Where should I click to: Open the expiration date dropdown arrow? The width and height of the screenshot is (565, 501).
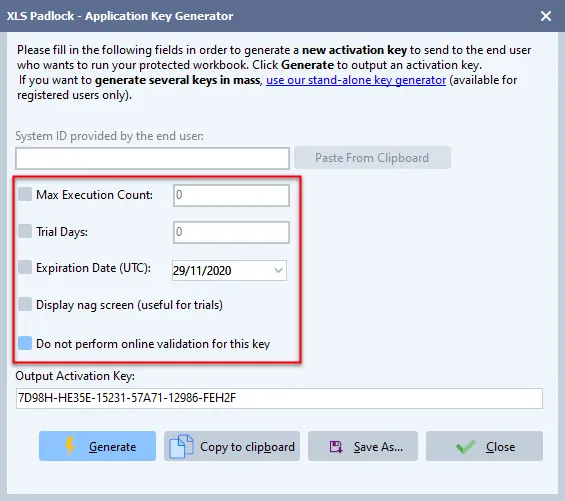tap(278, 270)
